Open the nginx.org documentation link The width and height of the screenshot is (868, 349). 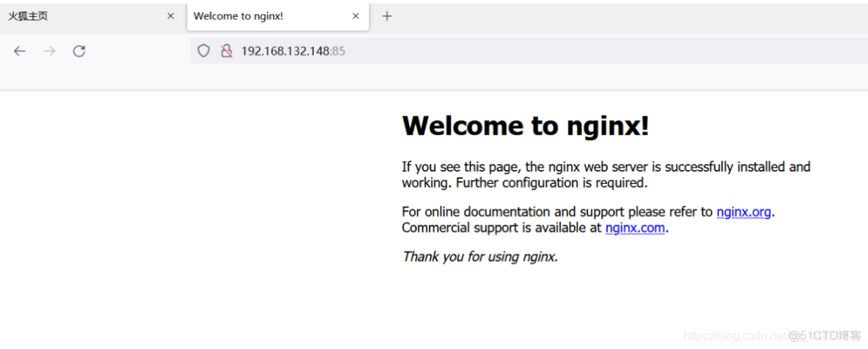pos(743,212)
